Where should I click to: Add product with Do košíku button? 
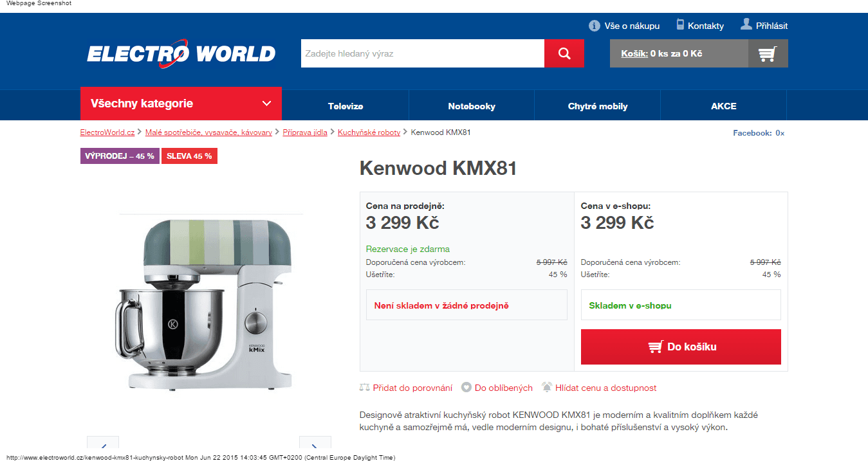tap(681, 347)
